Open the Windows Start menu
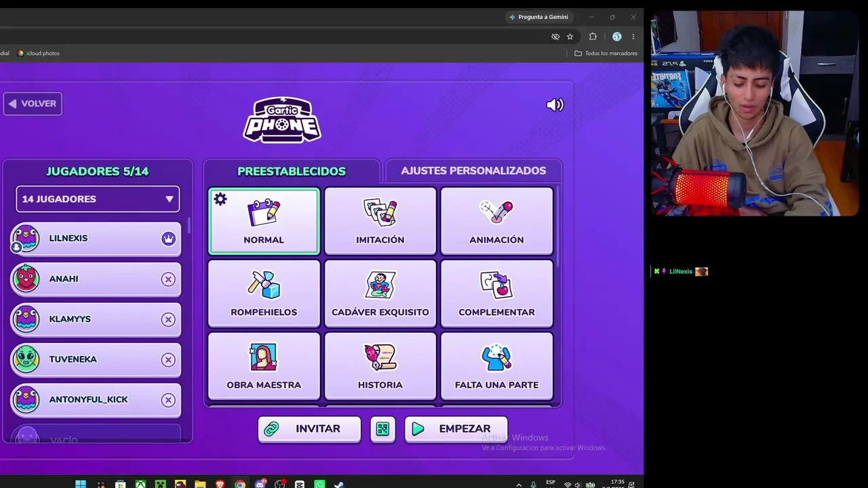The height and width of the screenshot is (488, 868). [81, 484]
